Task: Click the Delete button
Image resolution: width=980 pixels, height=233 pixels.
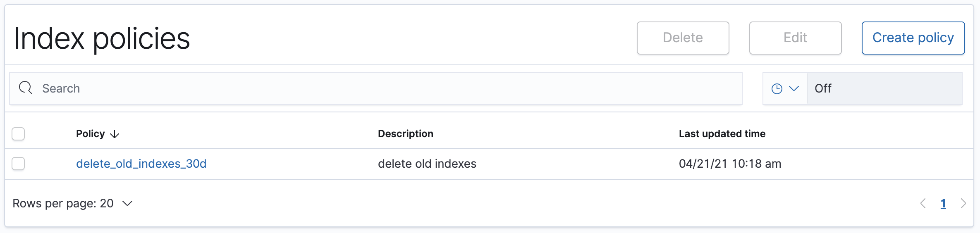Action: tap(683, 38)
